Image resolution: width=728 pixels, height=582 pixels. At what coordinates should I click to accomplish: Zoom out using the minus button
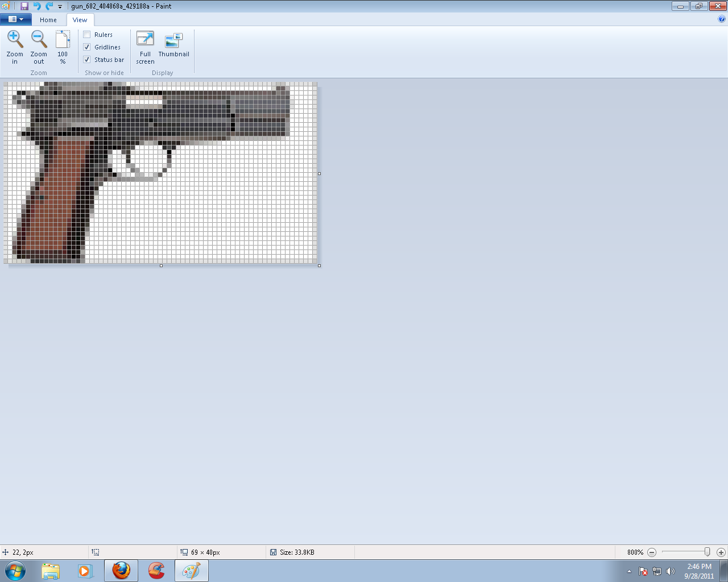click(x=651, y=552)
